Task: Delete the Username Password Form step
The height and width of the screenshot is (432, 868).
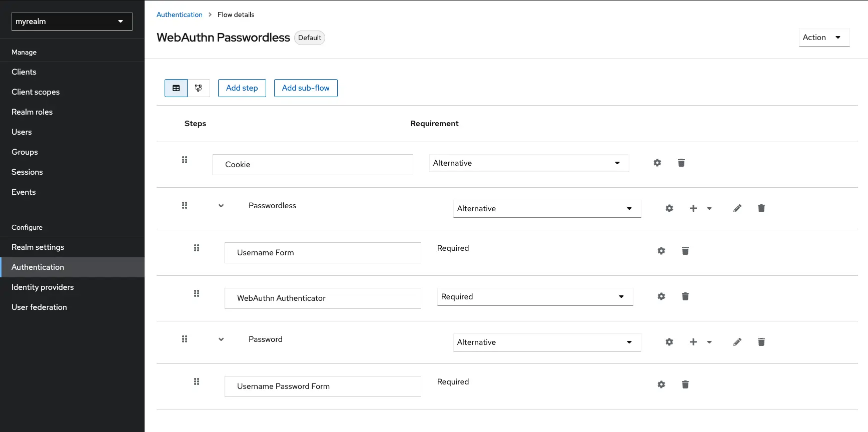Action: tap(685, 384)
